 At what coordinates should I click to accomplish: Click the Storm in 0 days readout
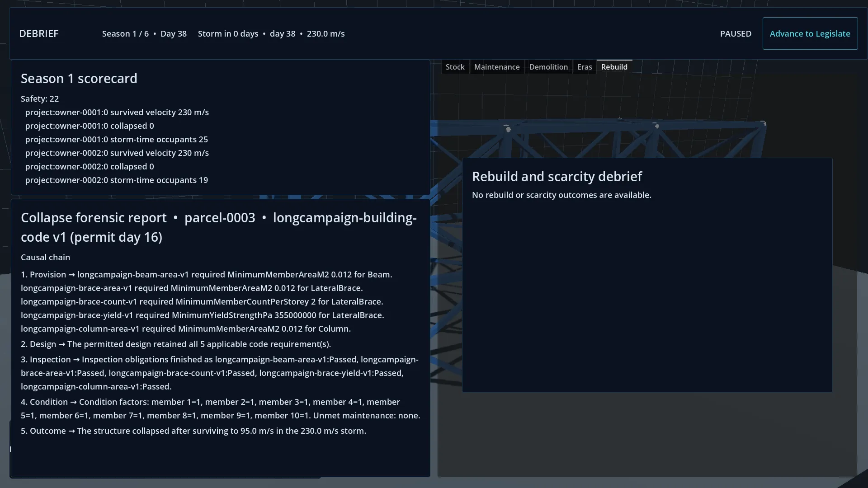pyautogui.click(x=228, y=34)
